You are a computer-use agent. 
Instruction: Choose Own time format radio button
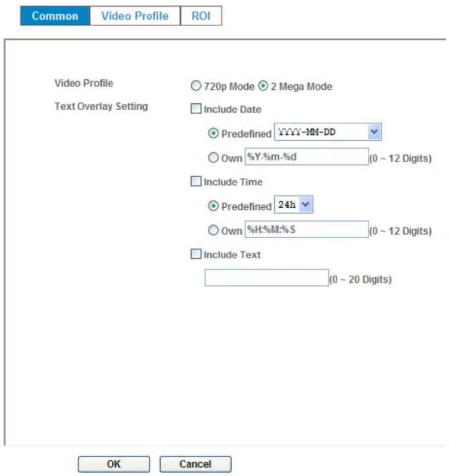click(213, 230)
